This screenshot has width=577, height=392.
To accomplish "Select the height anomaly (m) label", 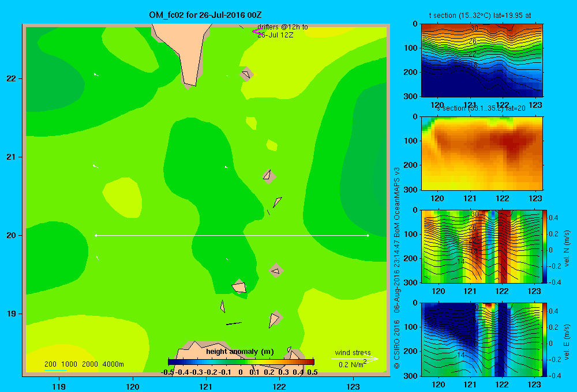I will (x=240, y=352).
